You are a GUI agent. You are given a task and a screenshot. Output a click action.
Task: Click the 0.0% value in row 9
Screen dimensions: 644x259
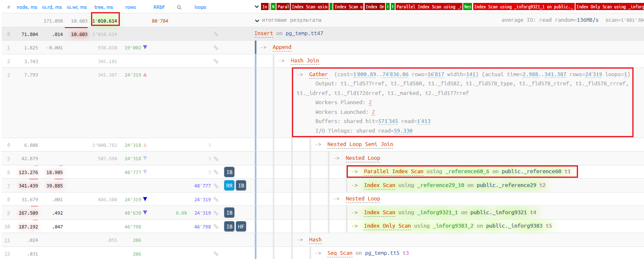181,213
